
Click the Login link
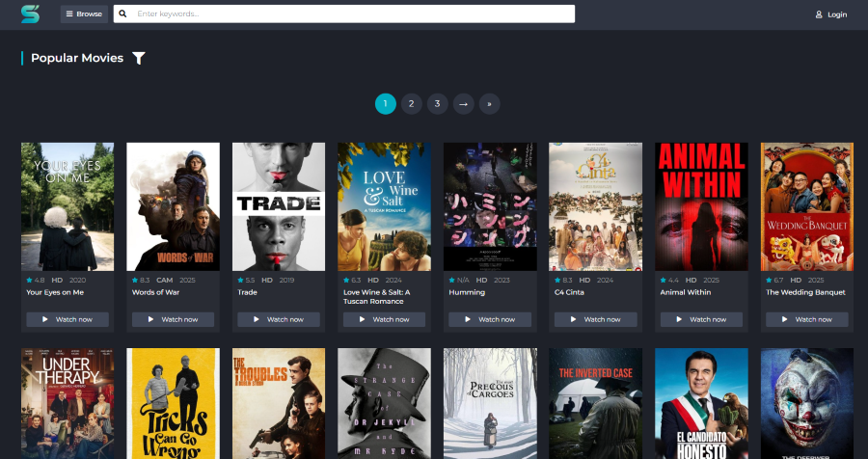coord(831,14)
